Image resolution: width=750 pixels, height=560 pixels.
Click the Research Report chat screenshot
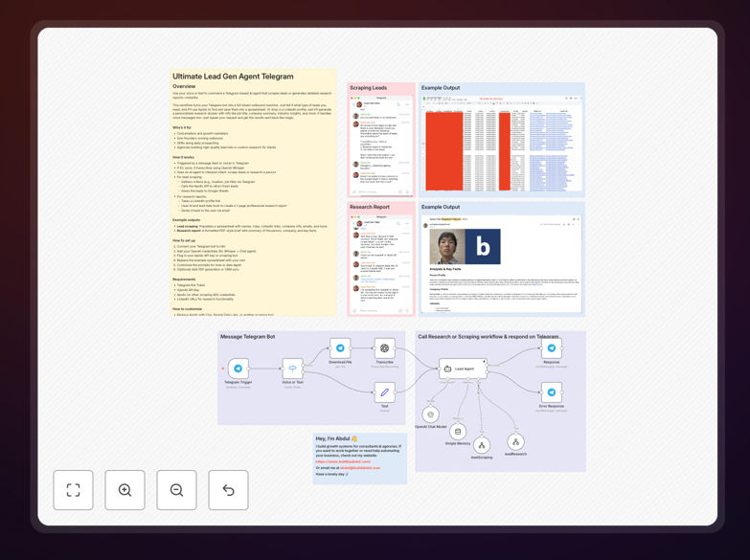point(380,264)
